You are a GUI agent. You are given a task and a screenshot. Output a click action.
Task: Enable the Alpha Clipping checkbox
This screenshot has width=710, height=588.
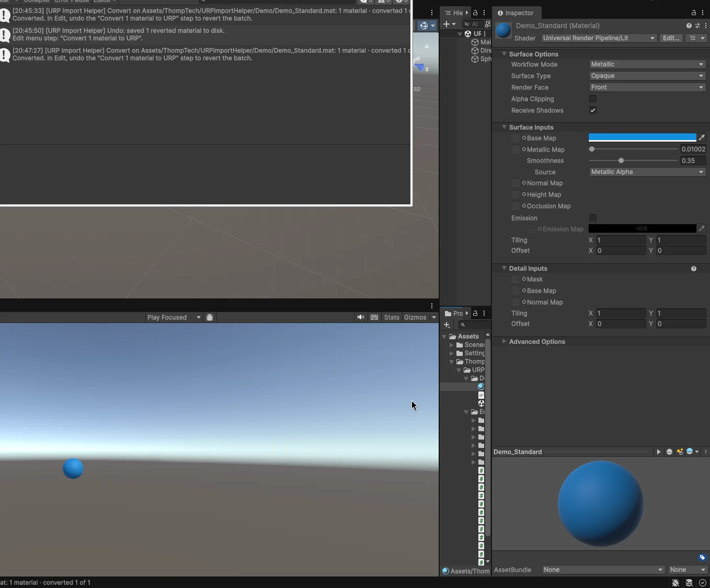click(593, 99)
